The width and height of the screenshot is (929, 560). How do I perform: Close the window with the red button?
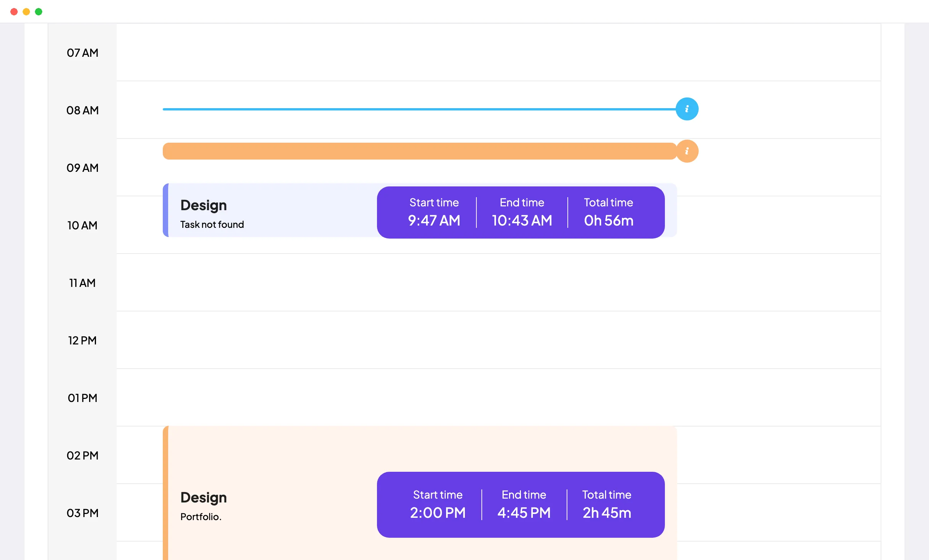point(14,12)
